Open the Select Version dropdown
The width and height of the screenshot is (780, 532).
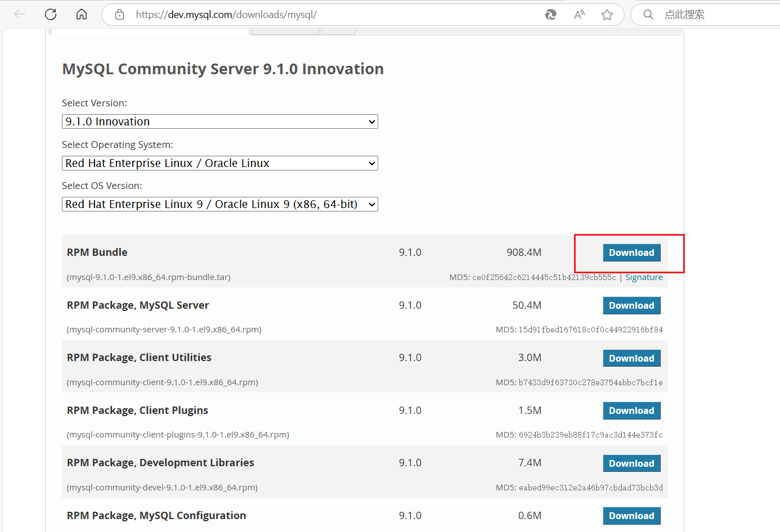tap(219, 121)
